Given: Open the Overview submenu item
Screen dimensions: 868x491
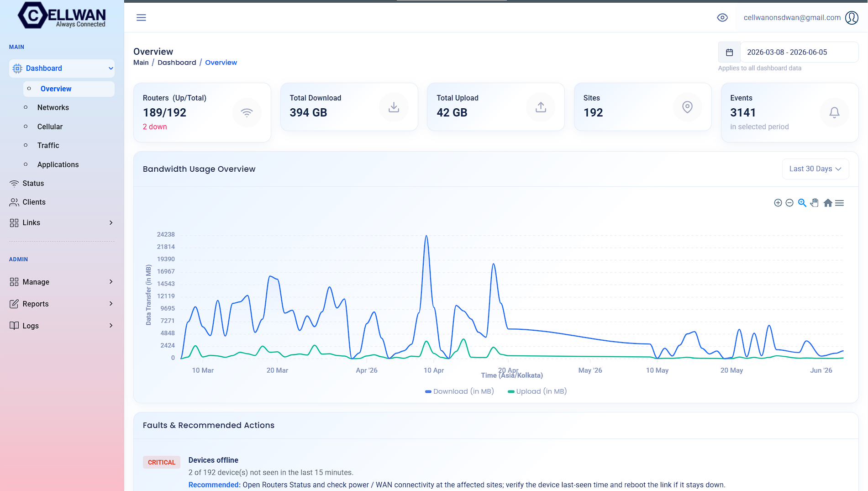Looking at the screenshot, I should pyautogui.click(x=69, y=89).
